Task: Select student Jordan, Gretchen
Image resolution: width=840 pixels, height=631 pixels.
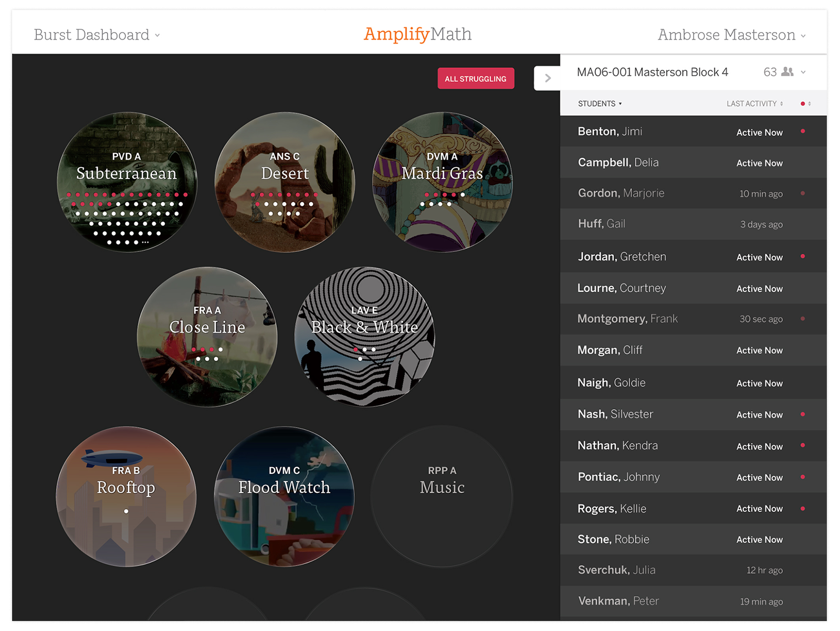Action: pos(694,257)
